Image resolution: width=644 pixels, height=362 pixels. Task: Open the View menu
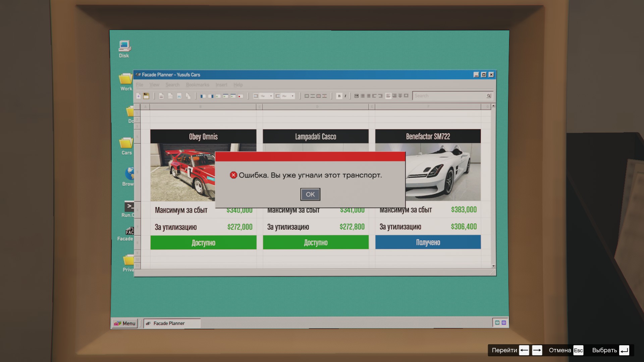[154, 85]
